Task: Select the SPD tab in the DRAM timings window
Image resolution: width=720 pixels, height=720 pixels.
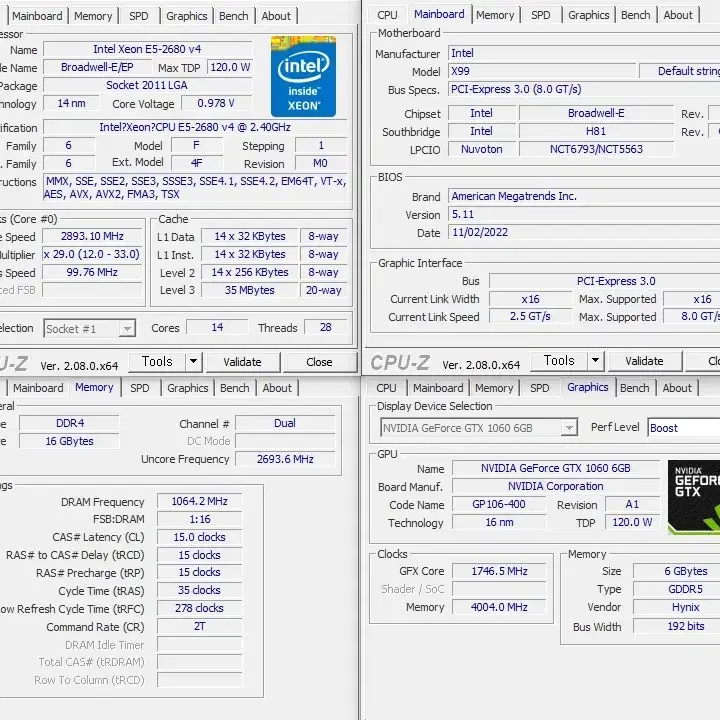Action: pyautogui.click(x=140, y=388)
